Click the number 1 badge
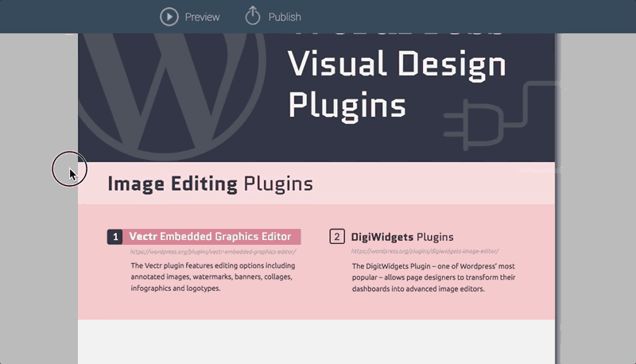This screenshot has width=636, height=364. [114, 237]
